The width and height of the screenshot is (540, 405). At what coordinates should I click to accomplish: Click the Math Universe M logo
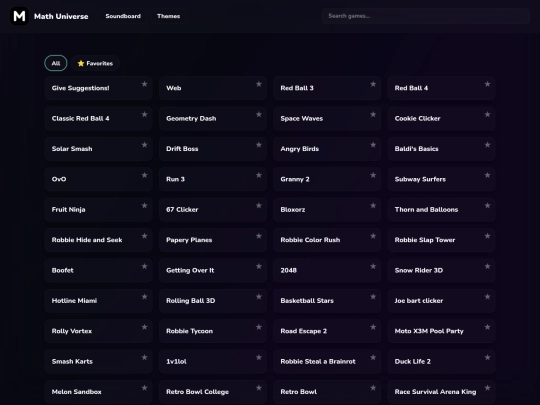pos(19,16)
